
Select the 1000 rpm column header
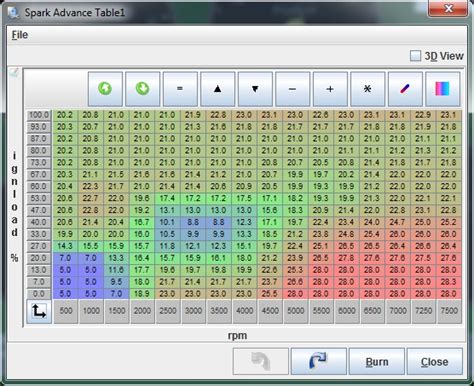point(91,311)
